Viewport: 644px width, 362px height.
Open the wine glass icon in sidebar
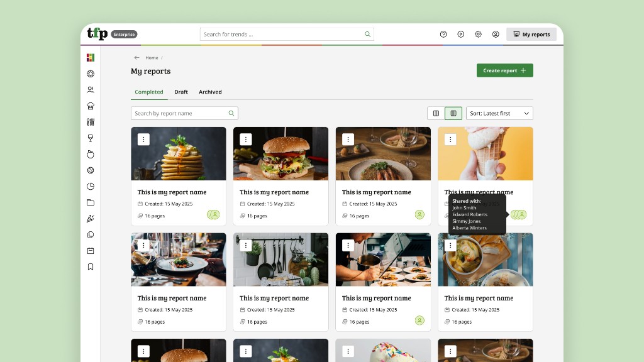click(91, 138)
